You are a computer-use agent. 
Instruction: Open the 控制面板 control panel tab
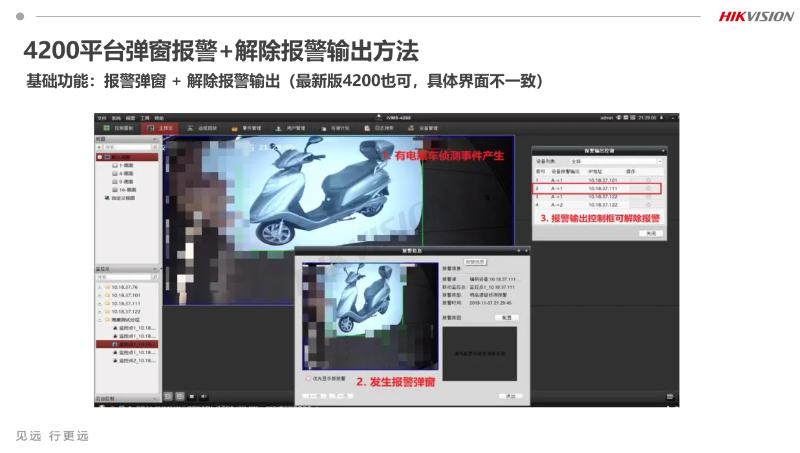118,128
